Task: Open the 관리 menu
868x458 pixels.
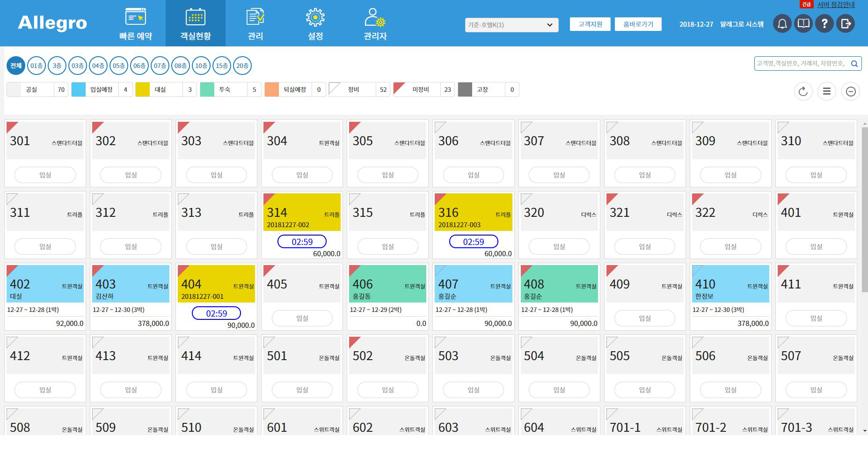Action: coord(255,23)
